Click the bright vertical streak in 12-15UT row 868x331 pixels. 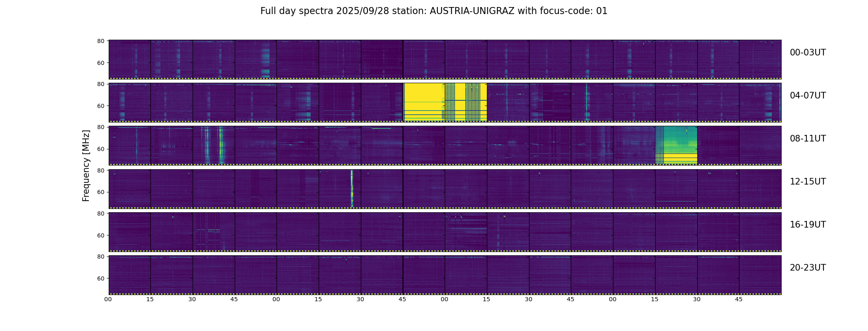click(352, 189)
